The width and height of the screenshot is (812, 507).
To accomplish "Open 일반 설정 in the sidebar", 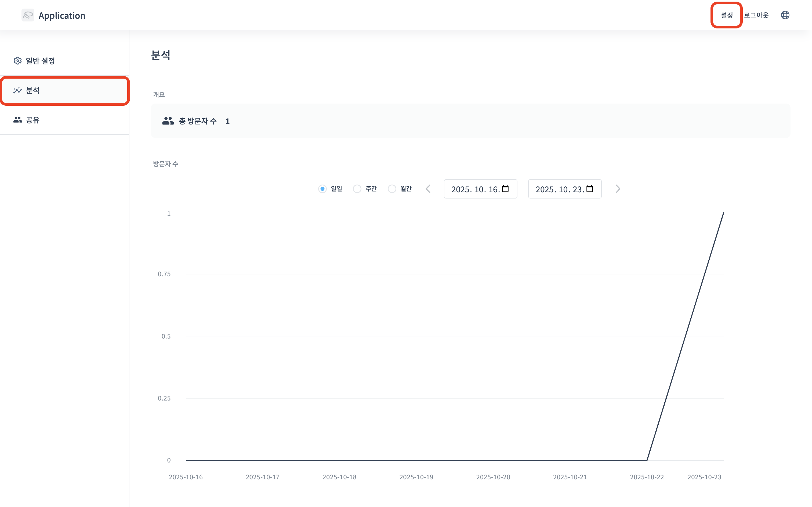I will 40,61.
